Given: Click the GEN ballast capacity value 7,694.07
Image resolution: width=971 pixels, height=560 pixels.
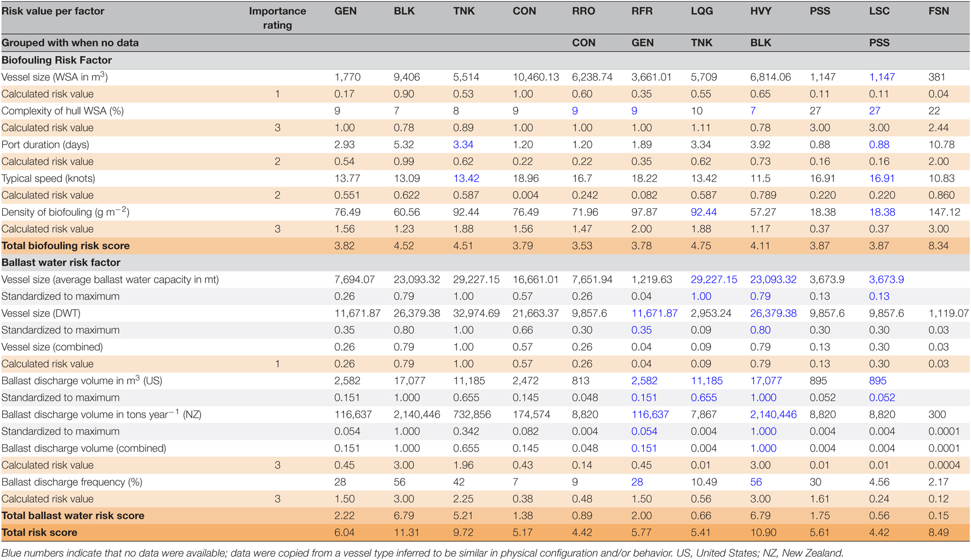Looking at the screenshot, I should coord(355,279).
